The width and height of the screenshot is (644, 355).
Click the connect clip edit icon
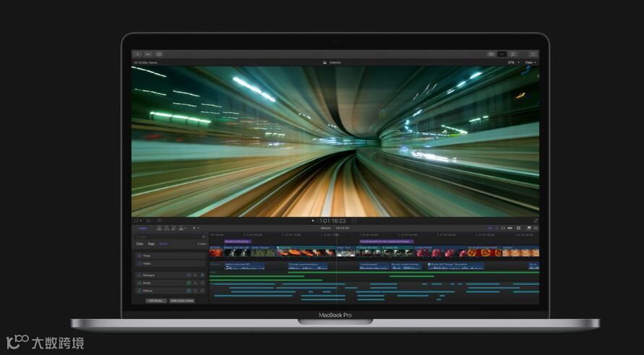point(159,228)
